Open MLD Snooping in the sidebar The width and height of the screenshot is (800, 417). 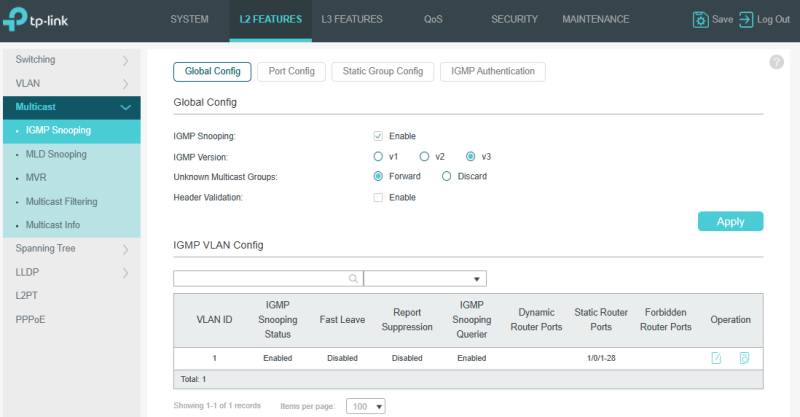(x=56, y=154)
